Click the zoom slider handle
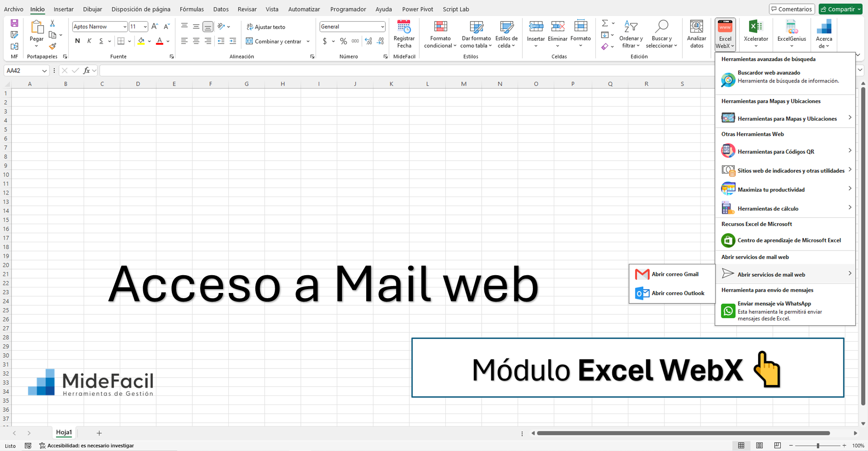This screenshot has height=451, width=868. [x=818, y=446]
